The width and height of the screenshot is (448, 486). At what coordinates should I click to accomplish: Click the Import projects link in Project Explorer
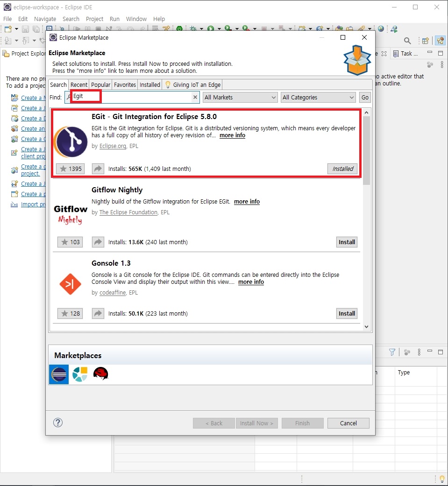(x=33, y=204)
